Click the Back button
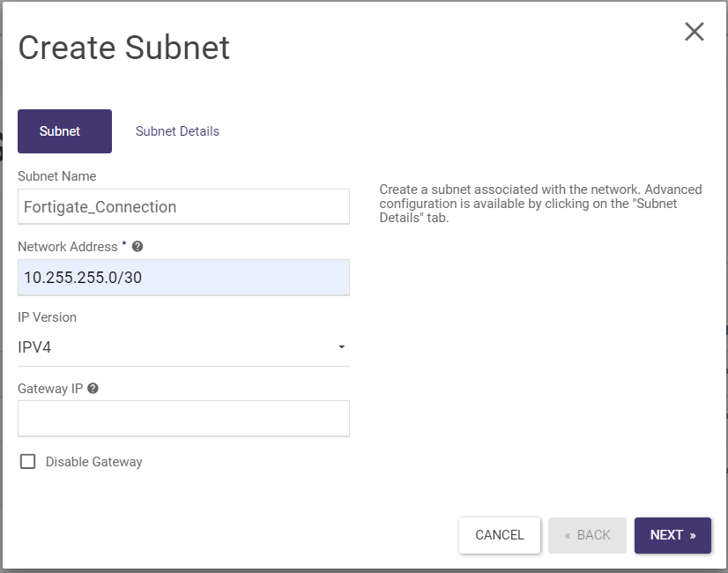Viewport: 728px width, 573px height. tap(587, 535)
